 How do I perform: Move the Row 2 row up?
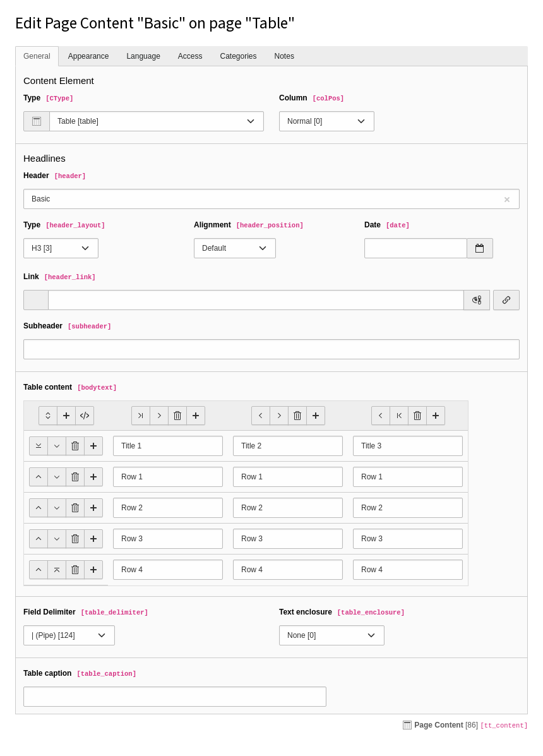click(x=39, y=508)
